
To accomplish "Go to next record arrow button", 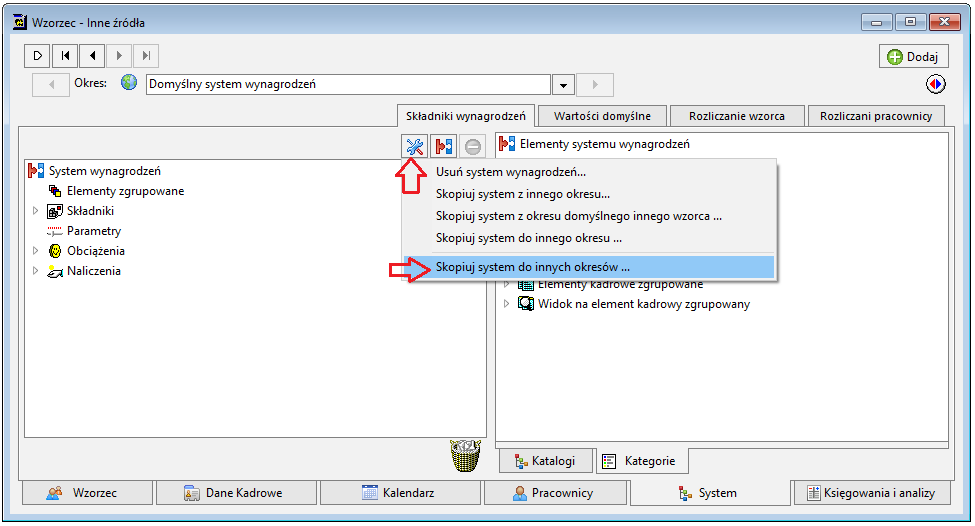I will pyautogui.click(x=119, y=56).
